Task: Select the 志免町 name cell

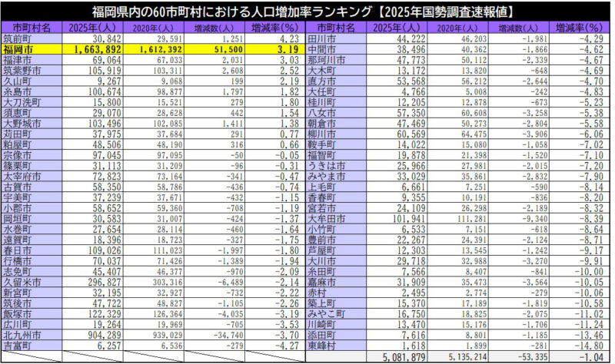Action: pos(32,272)
